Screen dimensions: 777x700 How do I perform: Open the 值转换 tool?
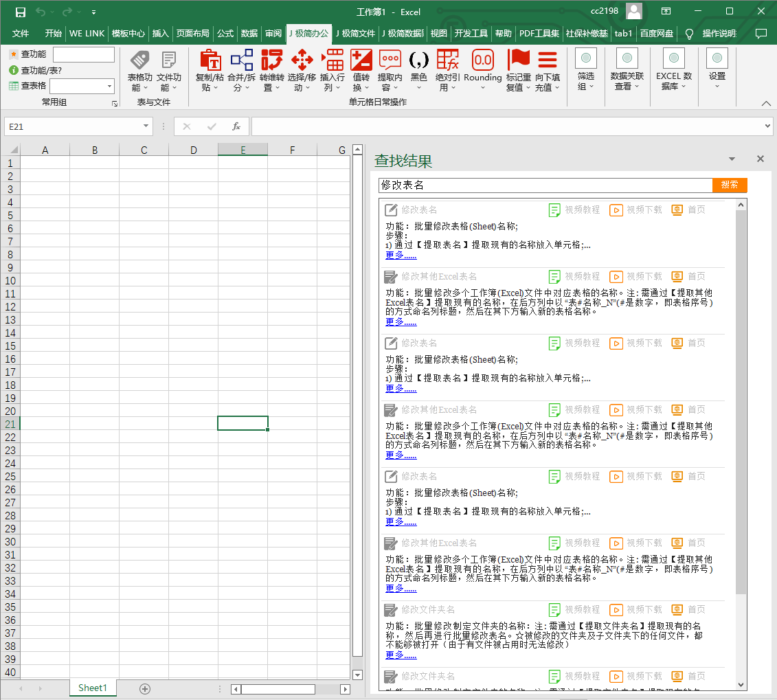pyautogui.click(x=361, y=70)
